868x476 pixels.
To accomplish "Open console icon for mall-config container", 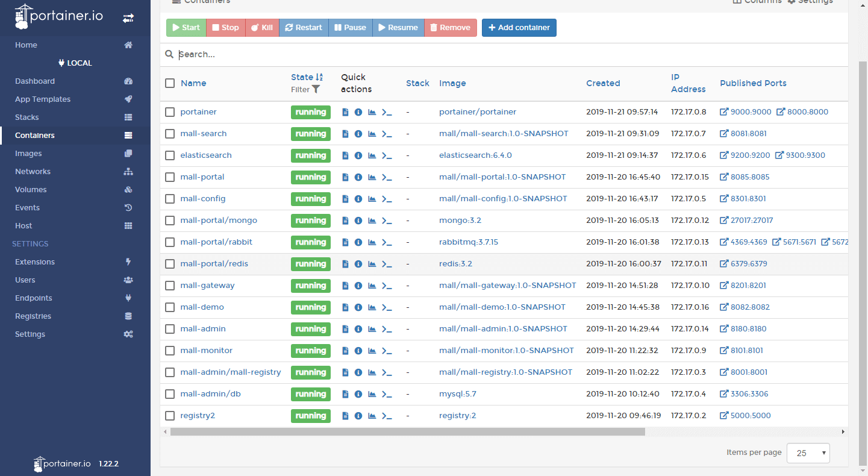I will (x=387, y=199).
